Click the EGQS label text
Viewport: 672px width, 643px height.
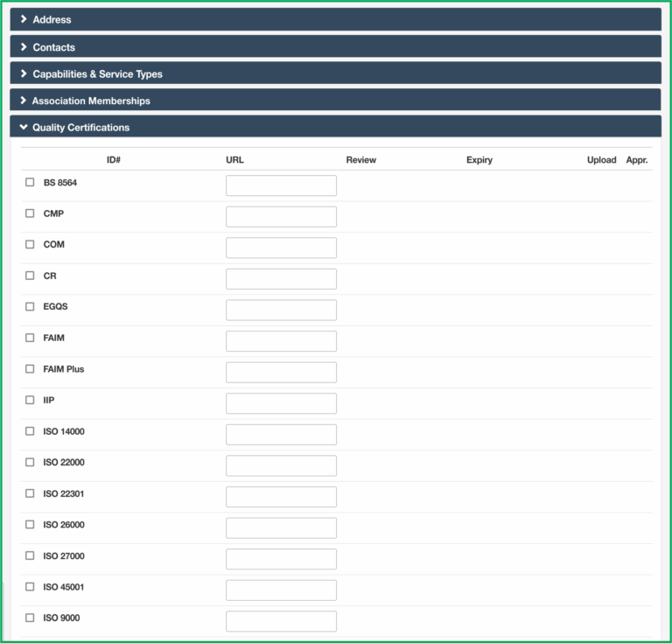tap(55, 306)
